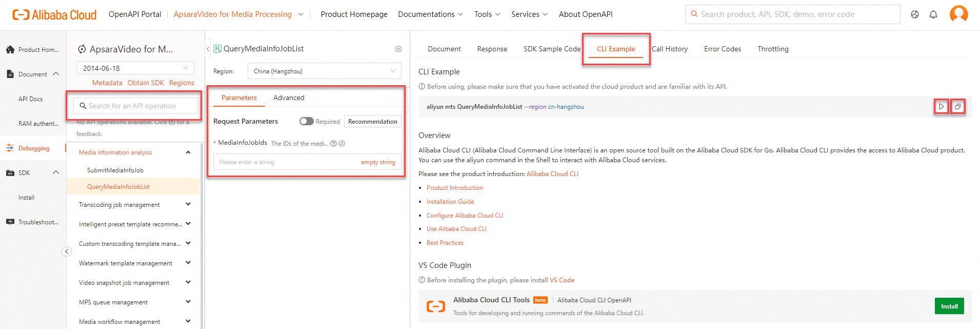Switch to the SDK Sample Code tab

click(552, 49)
